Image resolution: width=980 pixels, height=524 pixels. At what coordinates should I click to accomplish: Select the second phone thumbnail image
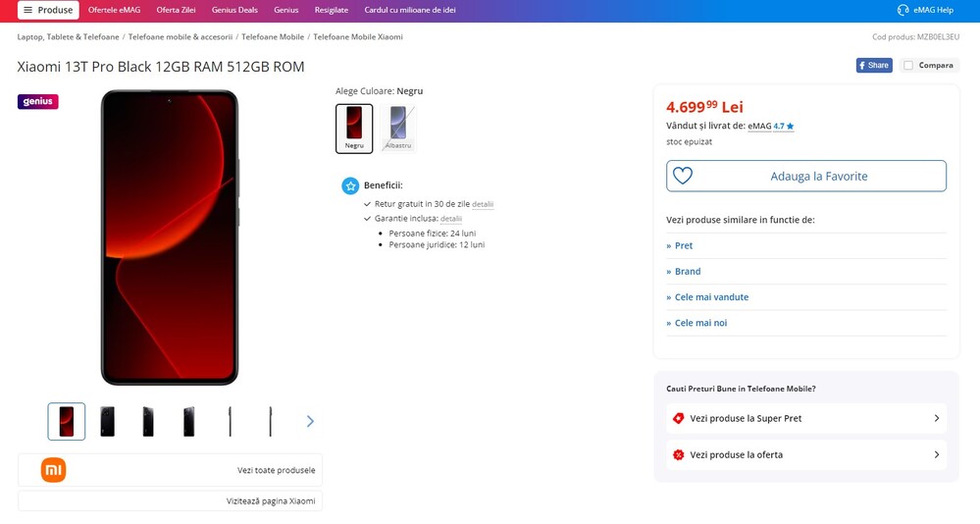click(107, 421)
